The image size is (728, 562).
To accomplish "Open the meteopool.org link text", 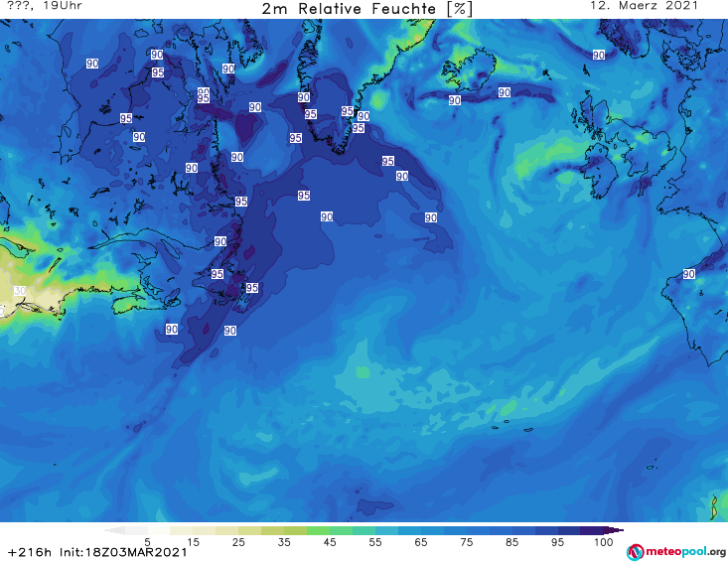I will coord(685,552).
